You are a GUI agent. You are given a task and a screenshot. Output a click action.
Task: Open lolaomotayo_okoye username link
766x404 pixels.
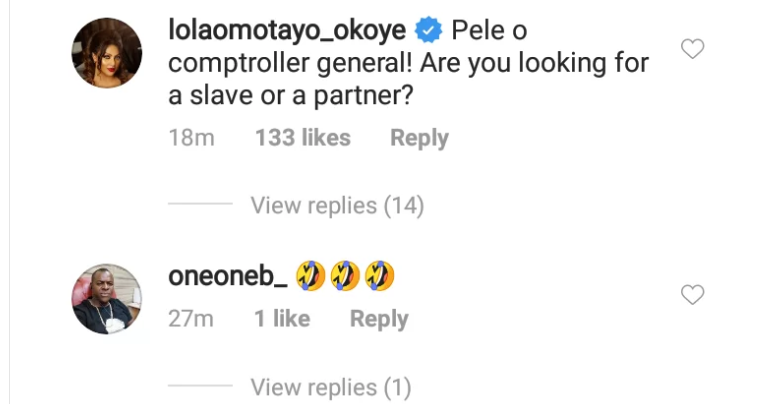click(x=287, y=30)
